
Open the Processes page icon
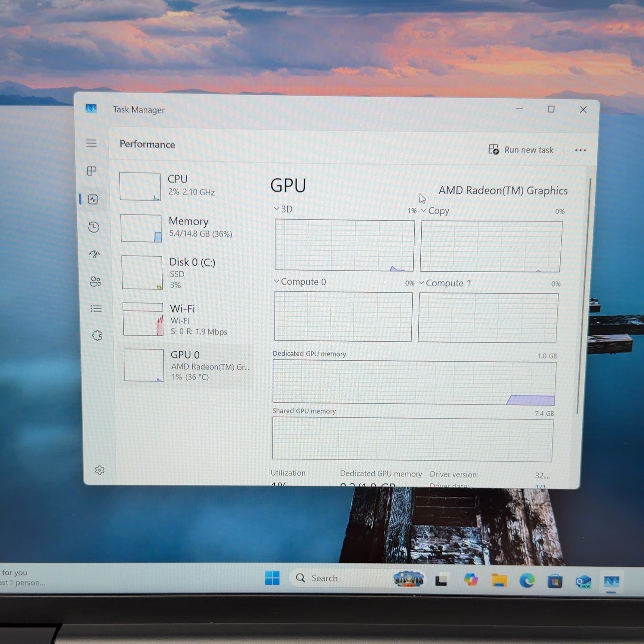92,171
